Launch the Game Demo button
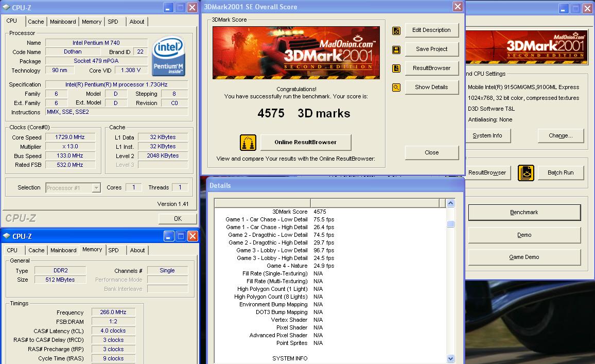Image resolution: width=595 pixels, height=364 pixels. (x=524, y=257)
